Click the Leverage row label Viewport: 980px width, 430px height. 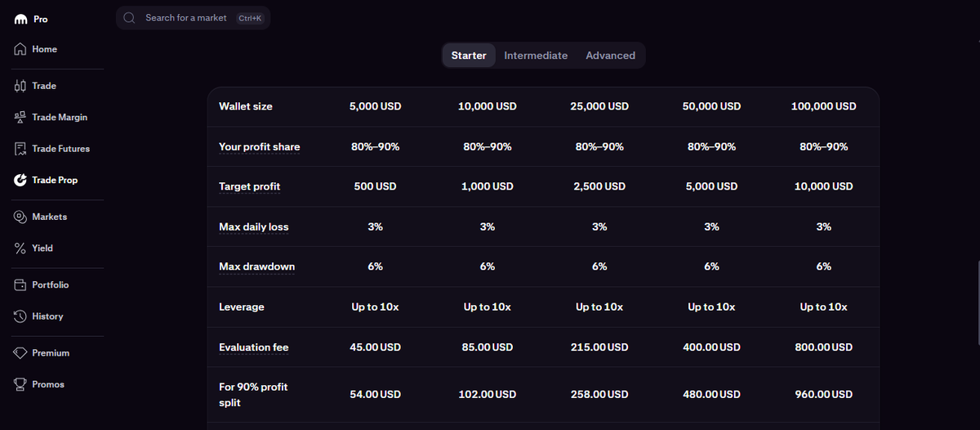click(x=242, y=307)
